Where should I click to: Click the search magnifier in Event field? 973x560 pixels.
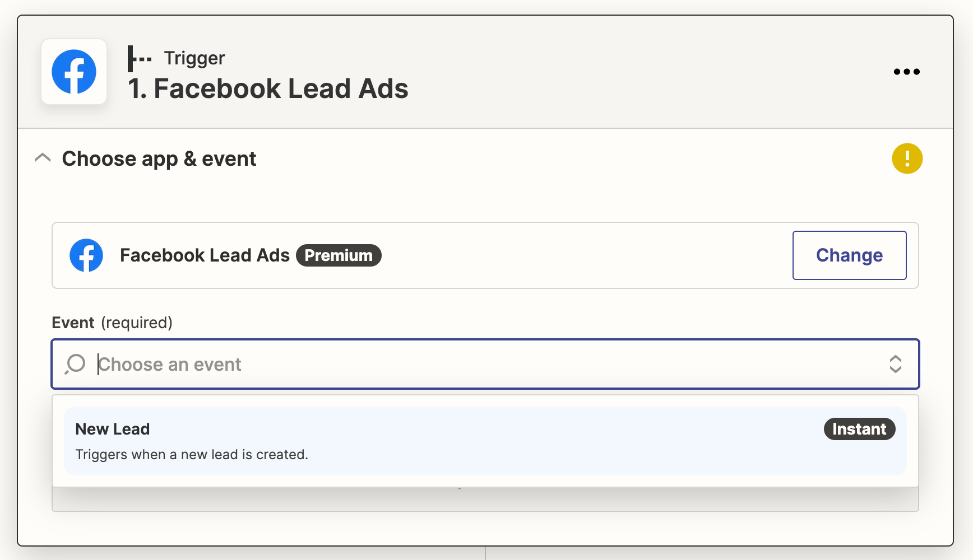coord(75,364)
